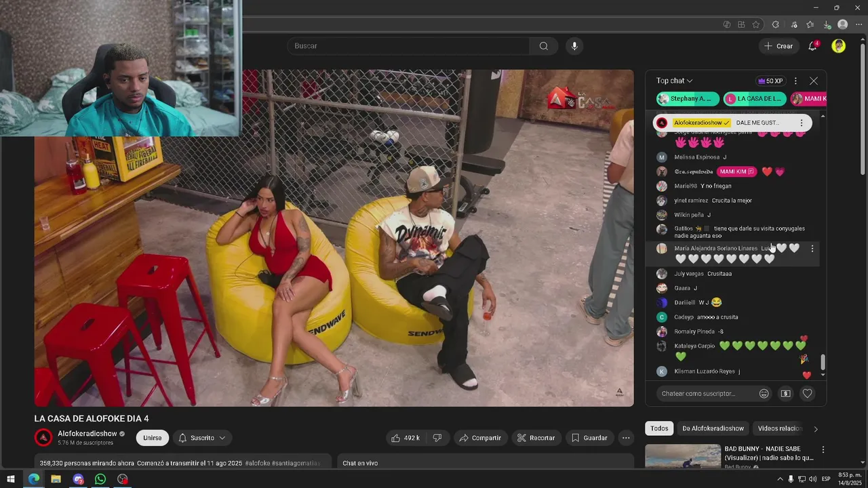Open MAMI K super chat chip
The width and height of the screenshot is (868, 488).
point(808,99)
